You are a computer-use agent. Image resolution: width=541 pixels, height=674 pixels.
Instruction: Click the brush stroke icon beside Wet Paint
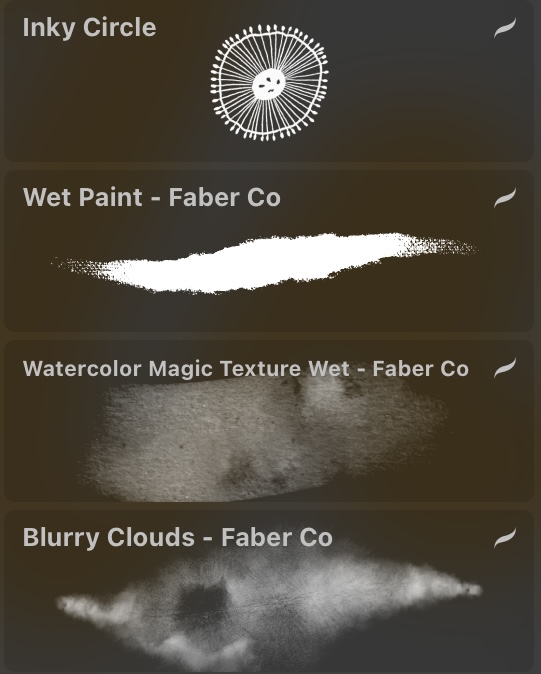point(504,198)
